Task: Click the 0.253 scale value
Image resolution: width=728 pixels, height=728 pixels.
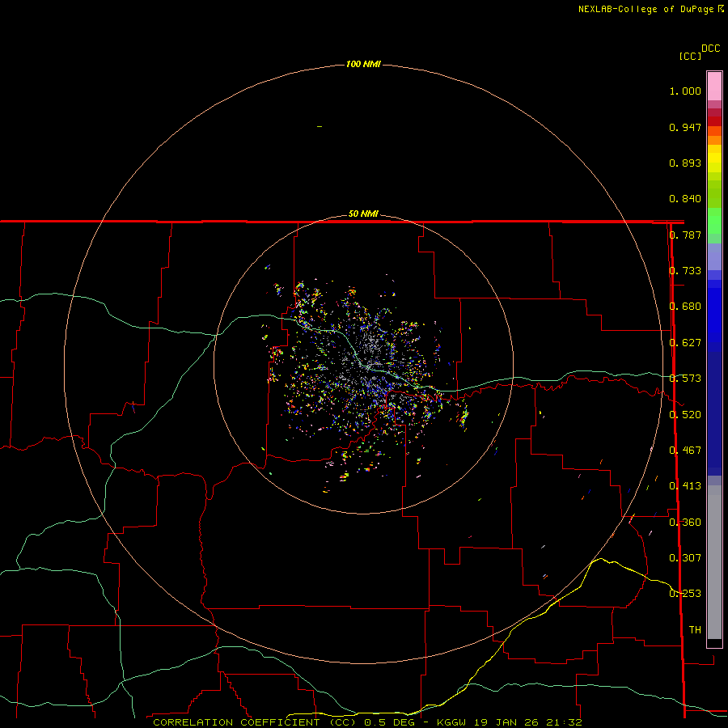Action: (x=685, y=594)
